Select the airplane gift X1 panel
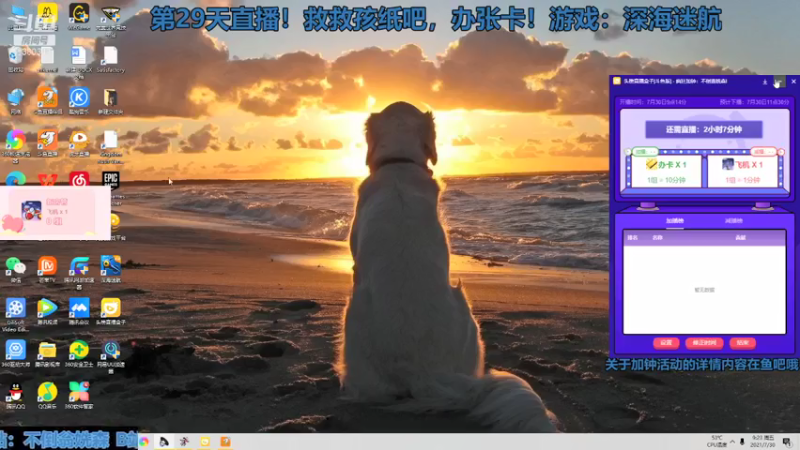 click(742, 171)
